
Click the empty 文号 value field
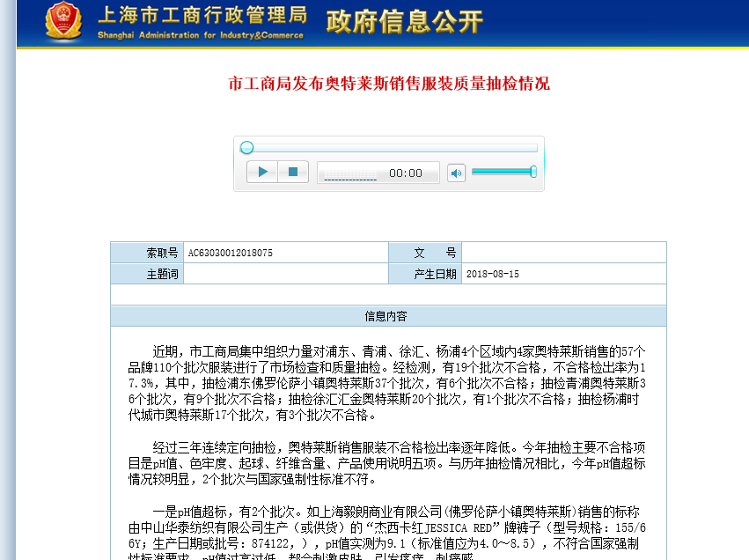(x=563, y=253)
